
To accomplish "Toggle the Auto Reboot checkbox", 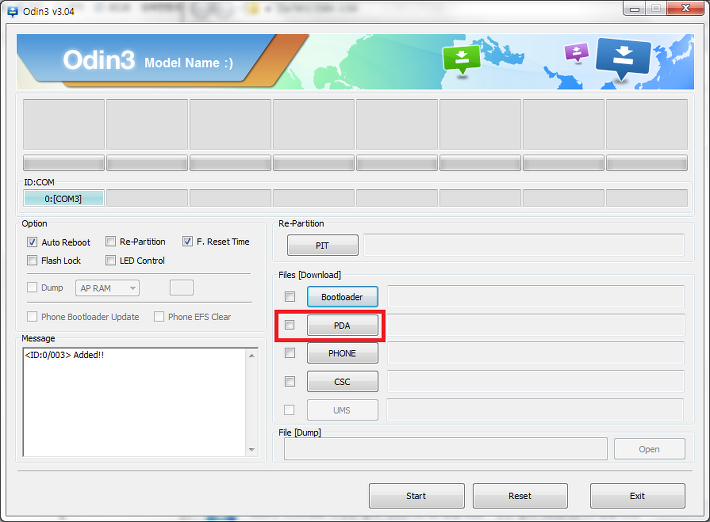I will [32, 242].
